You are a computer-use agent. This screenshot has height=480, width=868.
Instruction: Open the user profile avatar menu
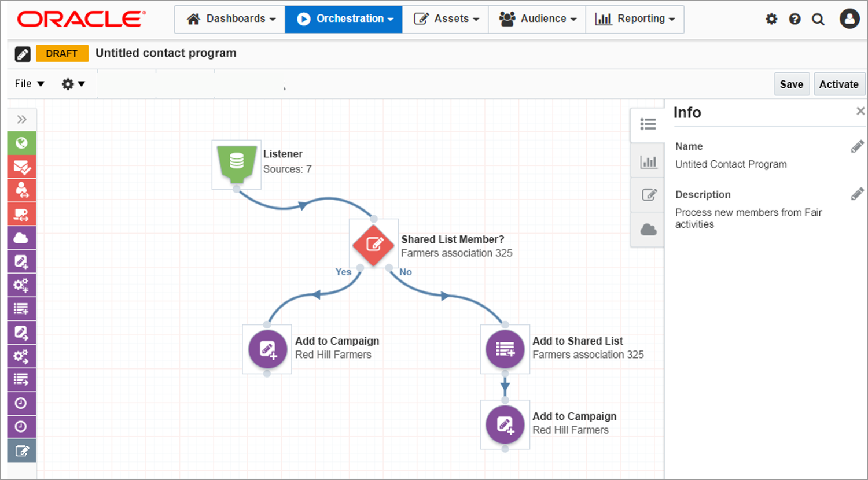(x=849, y=19)
